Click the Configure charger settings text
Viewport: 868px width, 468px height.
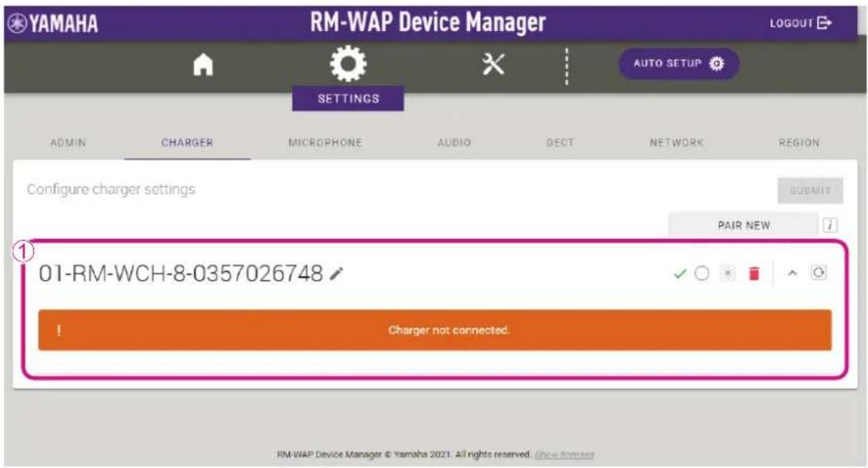pos(111,189)
